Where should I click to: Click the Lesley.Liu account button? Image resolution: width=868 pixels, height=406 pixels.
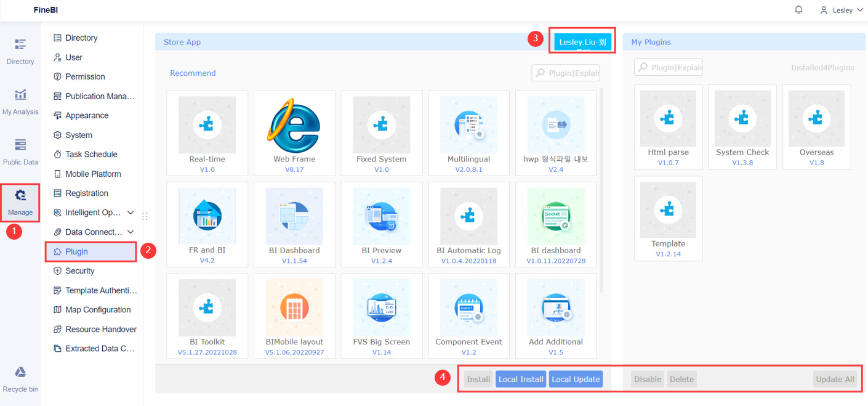(582, 42)
